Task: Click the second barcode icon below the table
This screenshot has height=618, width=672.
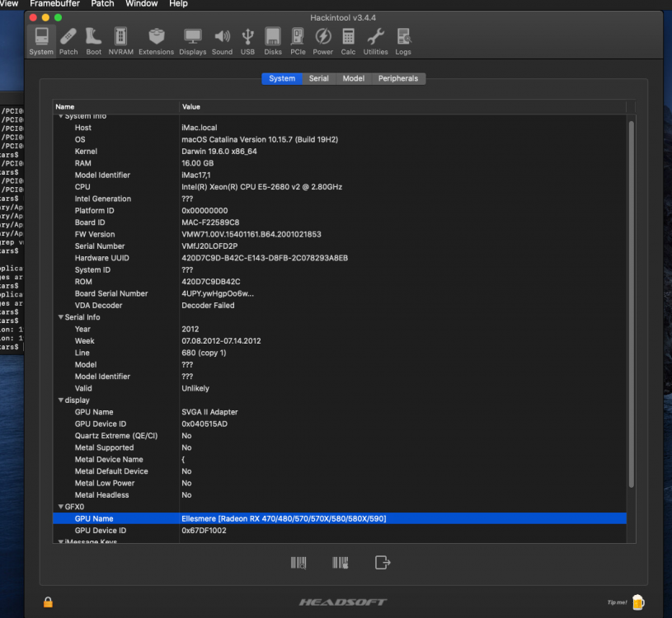Action: coord(341,562)
